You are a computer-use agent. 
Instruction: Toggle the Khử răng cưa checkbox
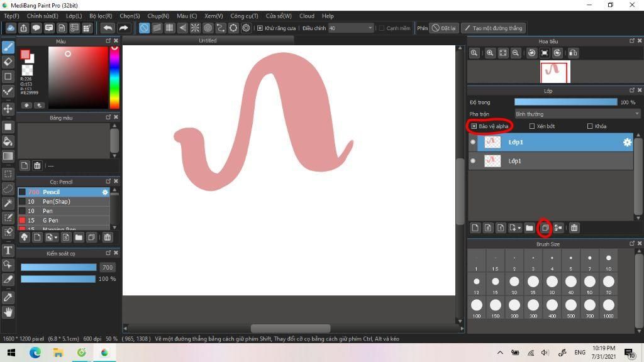point(260,28)
